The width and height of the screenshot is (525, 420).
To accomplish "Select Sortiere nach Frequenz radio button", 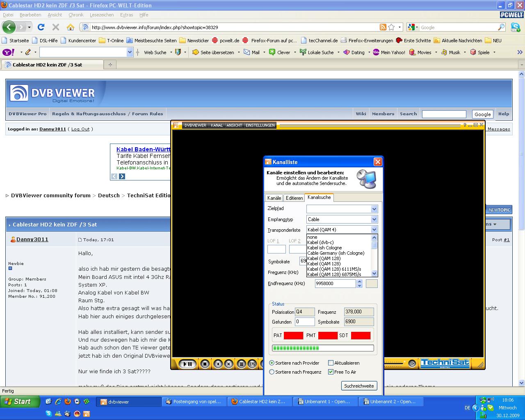I will click(x=272, y=372).
